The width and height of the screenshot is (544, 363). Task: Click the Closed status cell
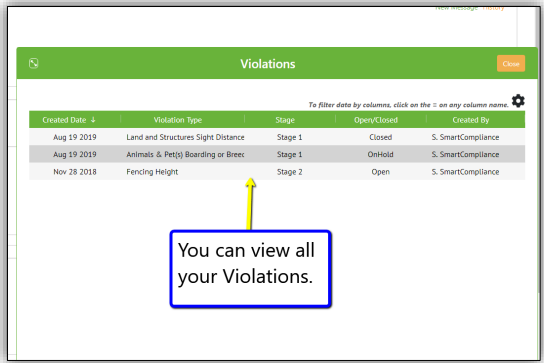coord(381,137)
